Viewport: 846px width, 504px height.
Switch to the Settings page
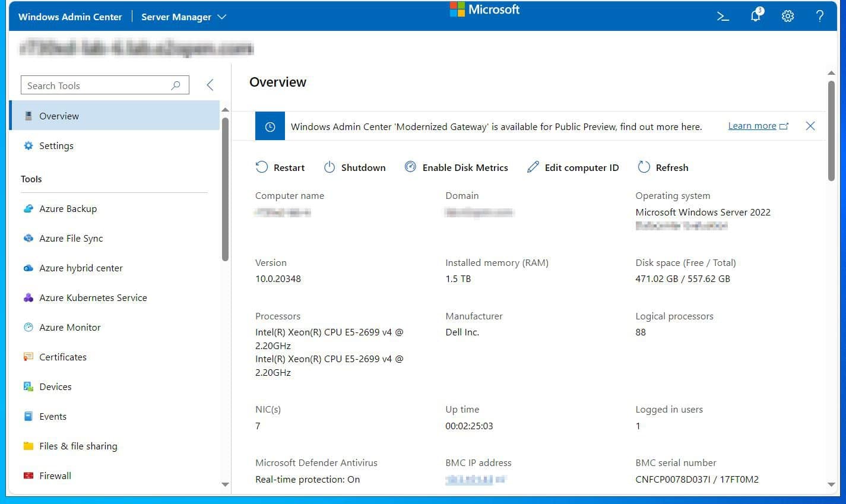click(x=56, y=145)
